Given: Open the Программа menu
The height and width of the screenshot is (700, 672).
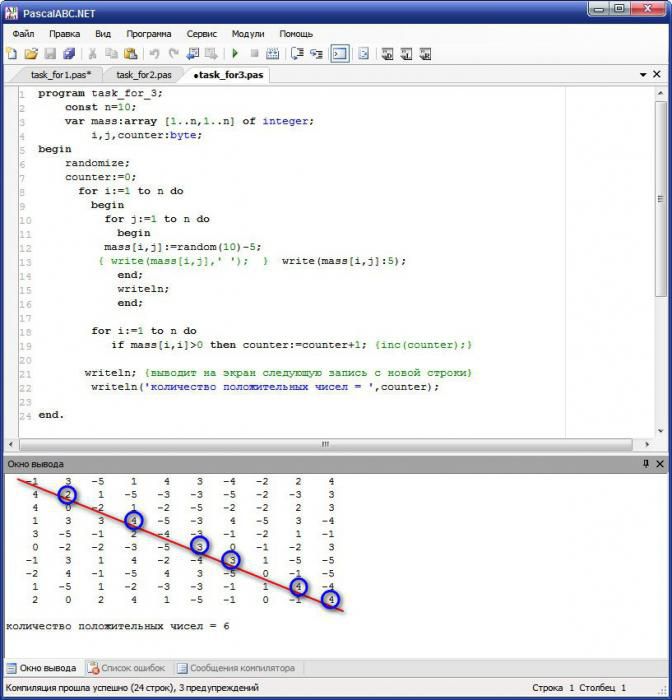Looking at the screenshot, I should [149, 34].
